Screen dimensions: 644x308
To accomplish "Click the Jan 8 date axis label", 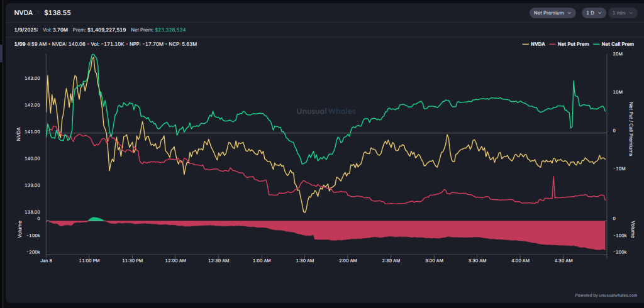I will coord(46,260).
